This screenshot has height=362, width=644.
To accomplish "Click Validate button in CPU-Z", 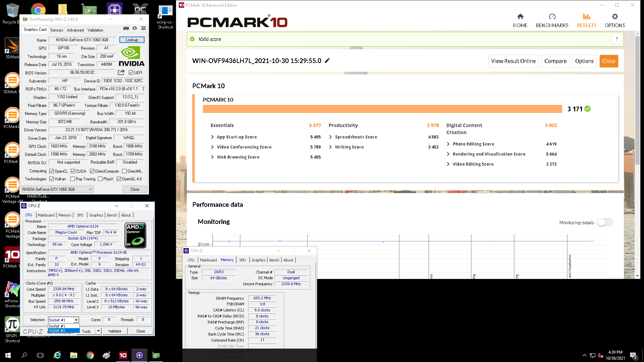I will point(115,331).
